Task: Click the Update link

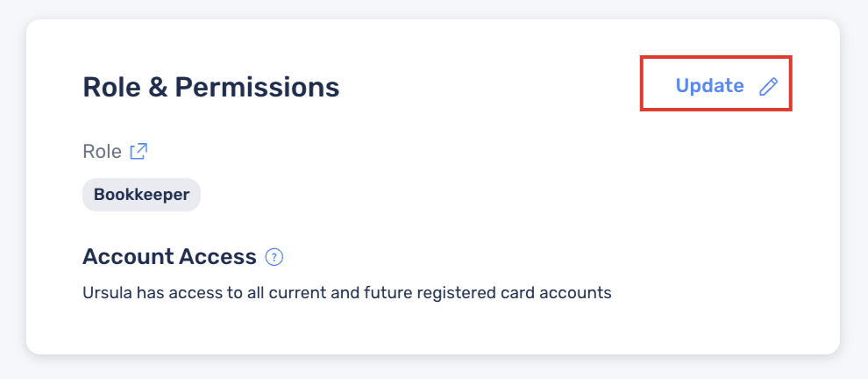Action: pos(709,85)
